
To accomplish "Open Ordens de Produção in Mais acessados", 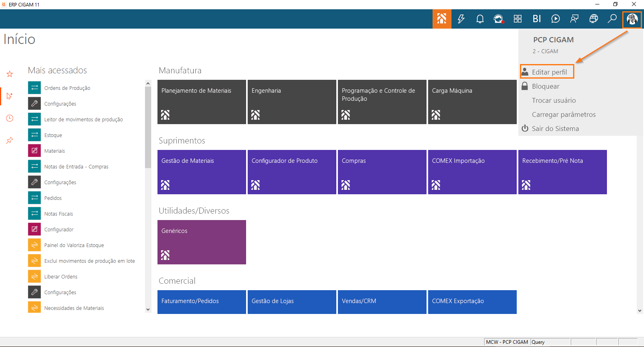I will pos(67,88).
